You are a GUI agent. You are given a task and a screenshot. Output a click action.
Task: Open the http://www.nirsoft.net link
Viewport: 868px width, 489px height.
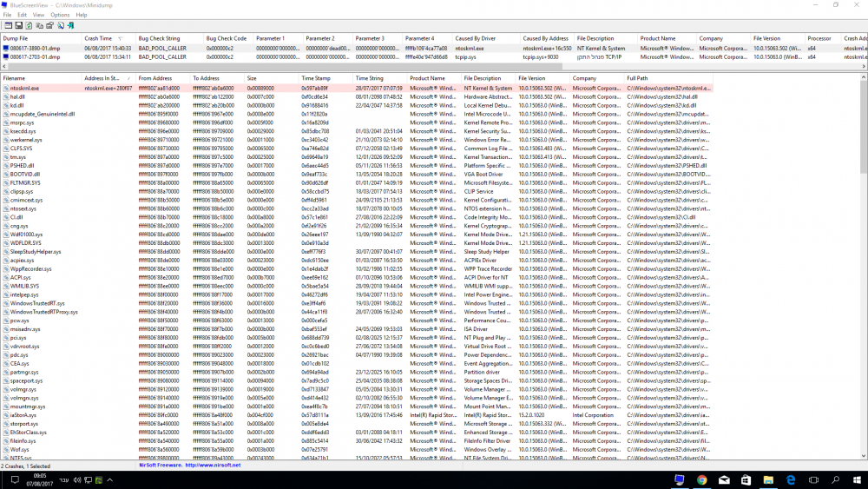(x=214, y=466)
